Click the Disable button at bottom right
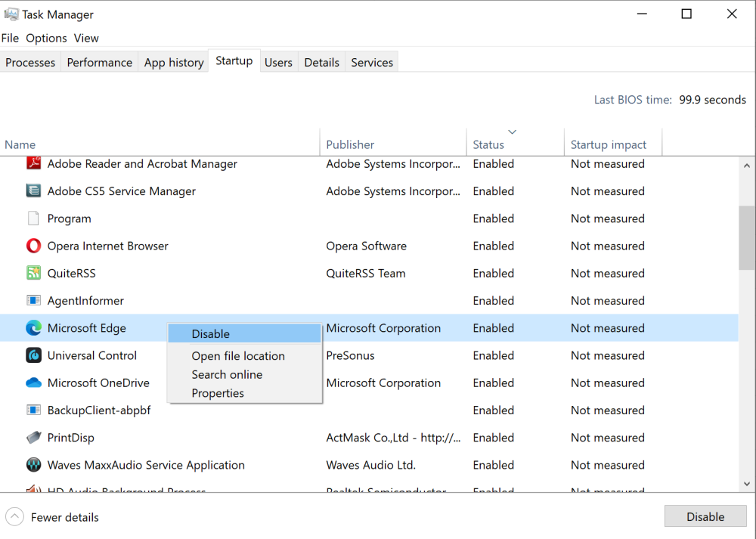This screenshot has height=539, width=756. pyautogui.click(x=705, y=516)
